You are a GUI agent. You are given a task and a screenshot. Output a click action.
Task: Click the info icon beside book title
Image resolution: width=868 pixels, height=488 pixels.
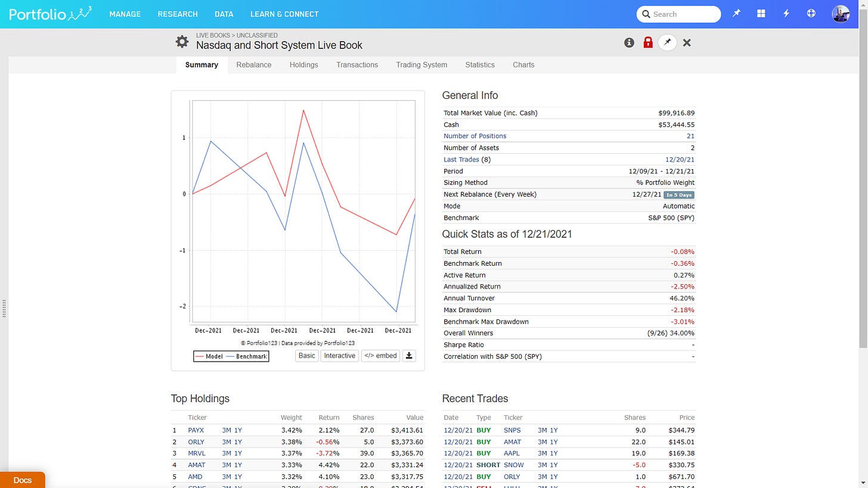pos(629,42)
